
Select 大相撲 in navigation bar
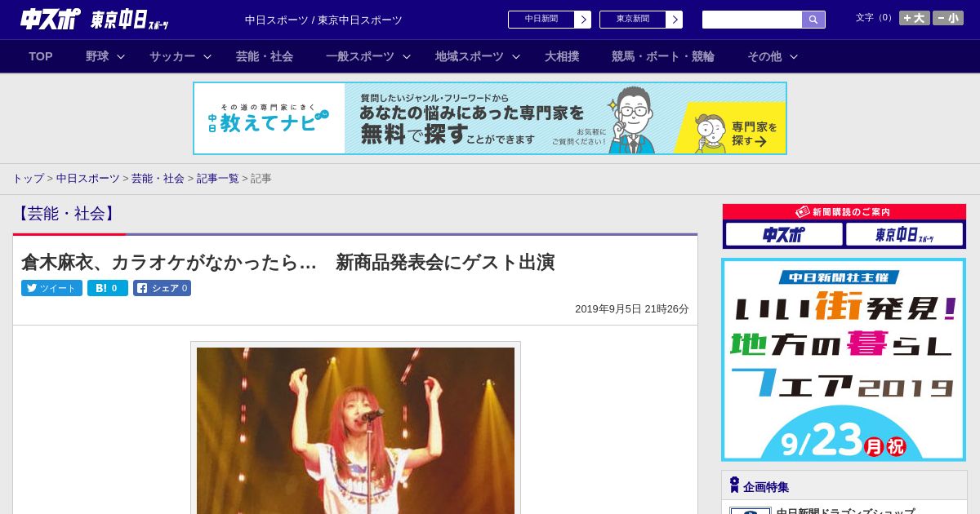(x=562, y=56)
